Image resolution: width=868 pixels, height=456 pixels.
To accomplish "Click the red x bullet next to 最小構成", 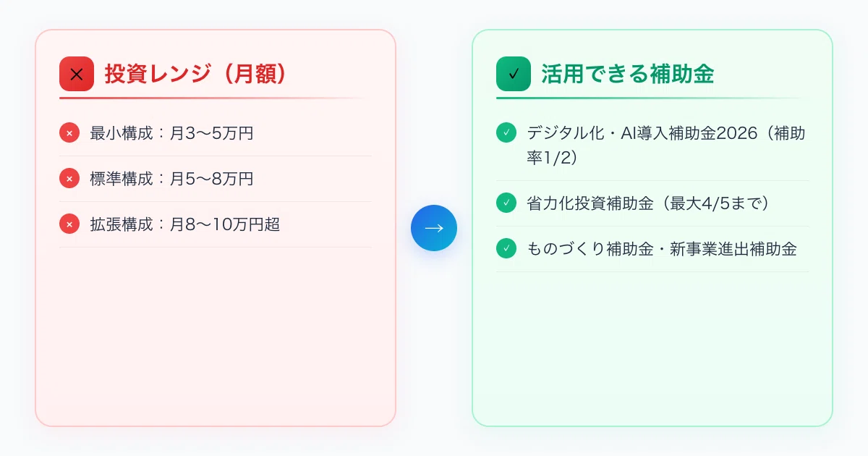I will click(69, 133).
